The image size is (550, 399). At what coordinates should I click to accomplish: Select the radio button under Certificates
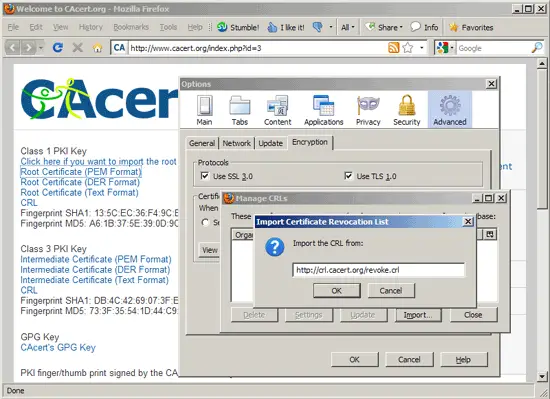(206, 222)
